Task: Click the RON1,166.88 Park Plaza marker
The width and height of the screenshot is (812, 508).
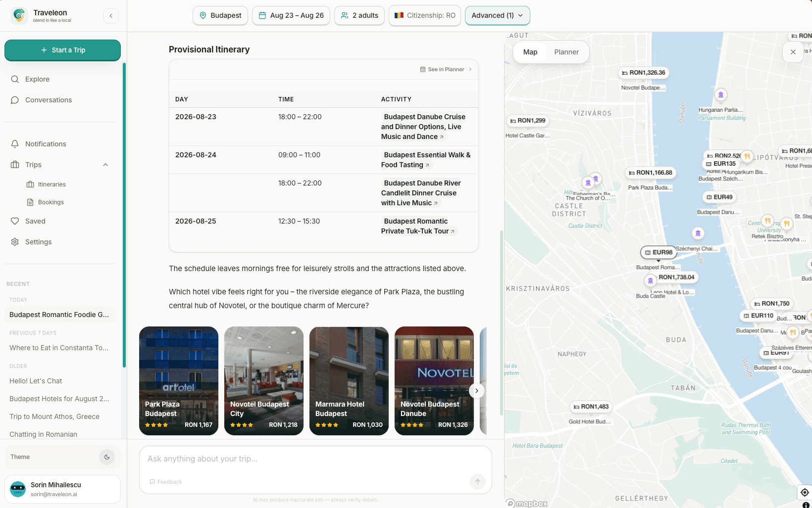Action: click(x=651, y=173)
